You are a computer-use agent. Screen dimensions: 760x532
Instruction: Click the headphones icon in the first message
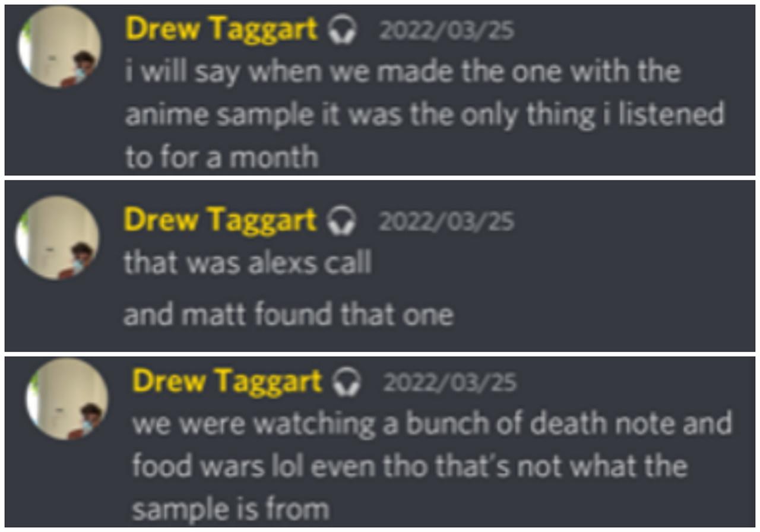(x=341, y=30)
